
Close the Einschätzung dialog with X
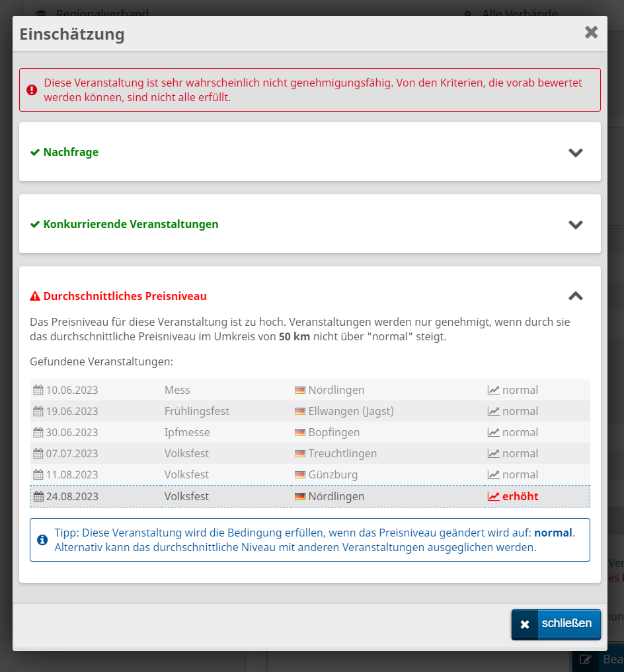591,32
